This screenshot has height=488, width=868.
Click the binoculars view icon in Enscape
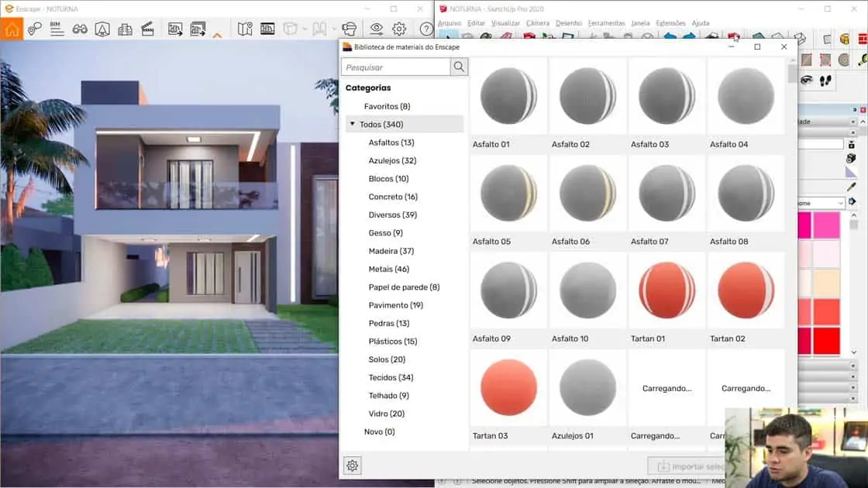pos(80,29)
